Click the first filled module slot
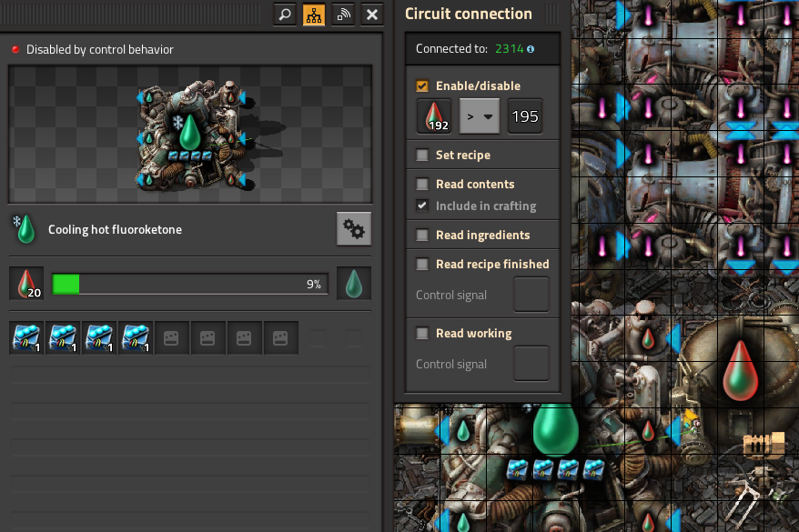 26,338
